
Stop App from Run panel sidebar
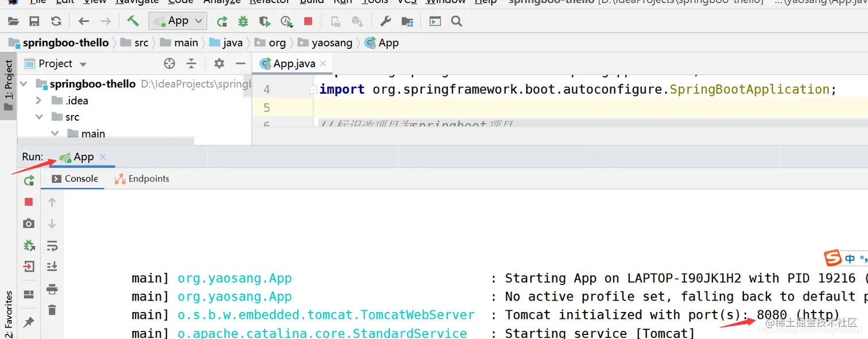coord(29,202)
